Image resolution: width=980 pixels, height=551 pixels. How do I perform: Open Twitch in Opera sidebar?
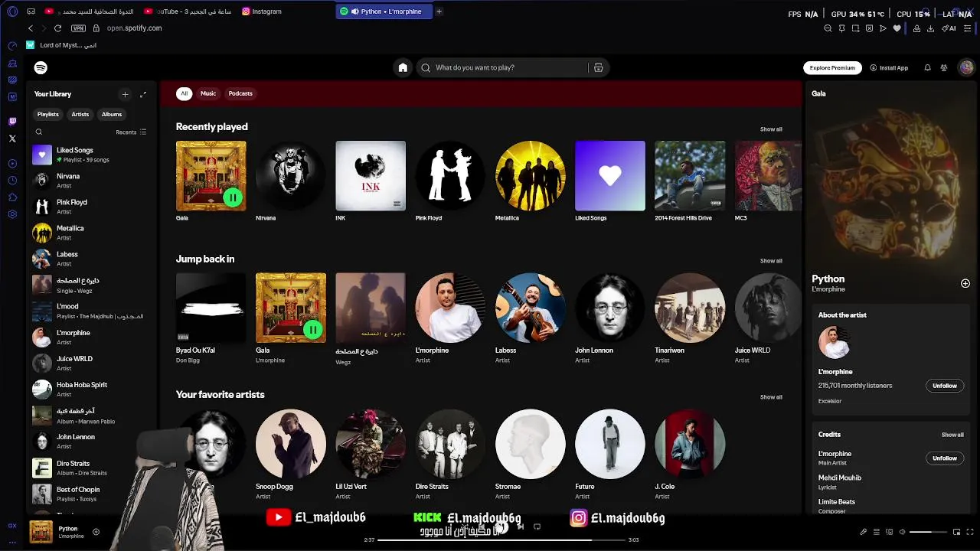pos(12,122)
